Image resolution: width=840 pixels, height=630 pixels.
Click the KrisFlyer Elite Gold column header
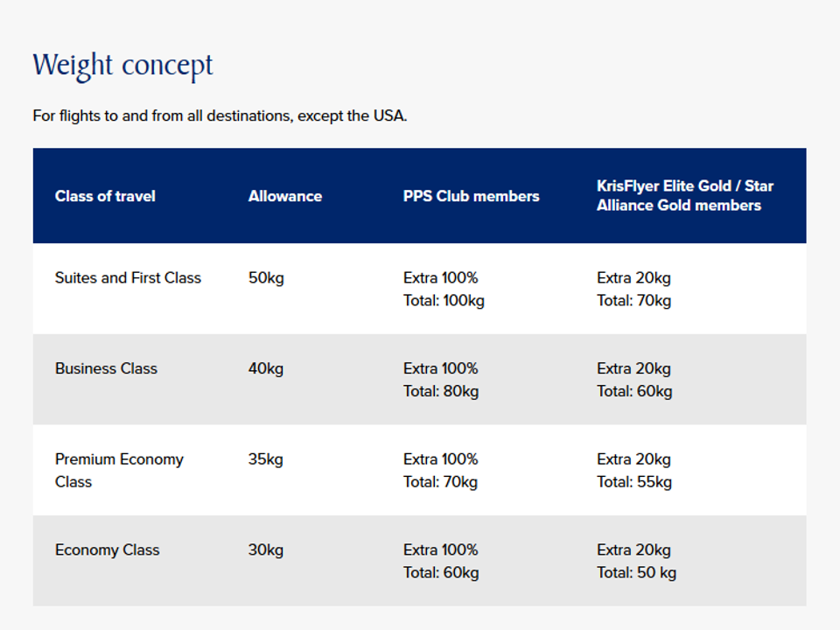pyautogui.click(x=685, y=196)
